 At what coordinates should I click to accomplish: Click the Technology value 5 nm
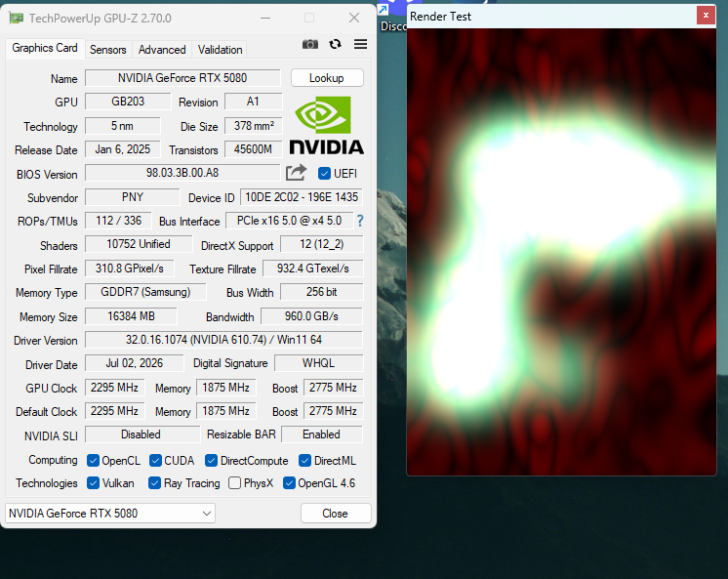pyautogui.click(x=122, y=126)
